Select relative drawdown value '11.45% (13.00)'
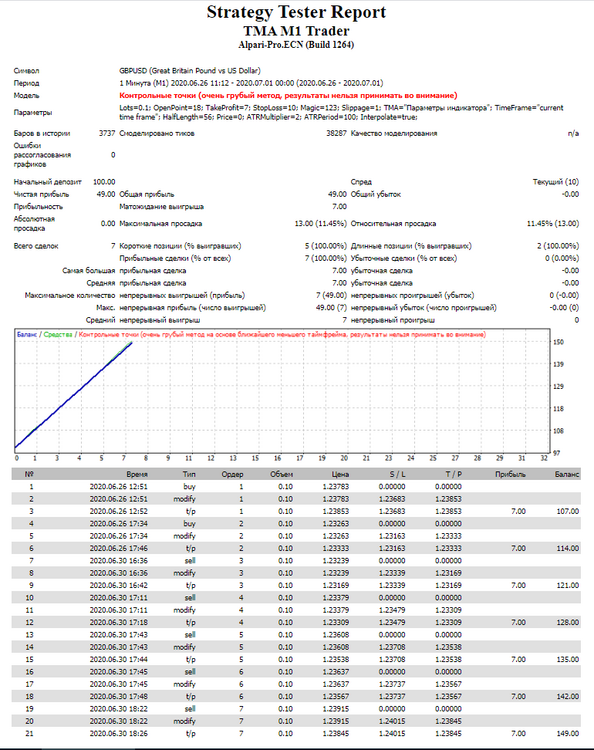This screenshot has width=594, height=750. (553, 223)
